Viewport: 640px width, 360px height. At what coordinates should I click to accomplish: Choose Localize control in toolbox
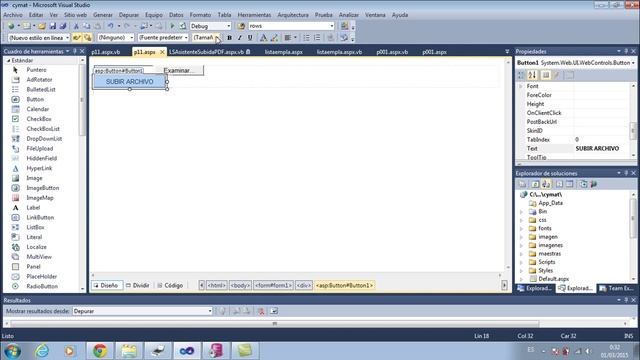(x=36, y=247)
